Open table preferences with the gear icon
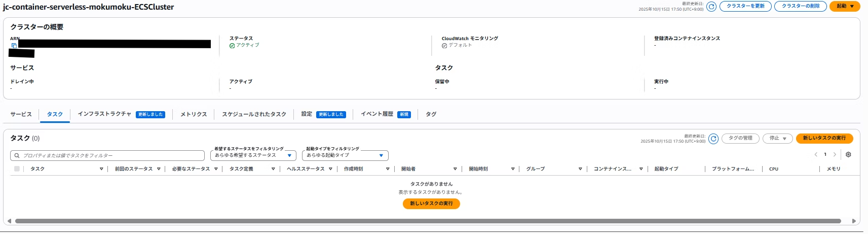This screenshot has height=234, width=868. pos(848,154)
